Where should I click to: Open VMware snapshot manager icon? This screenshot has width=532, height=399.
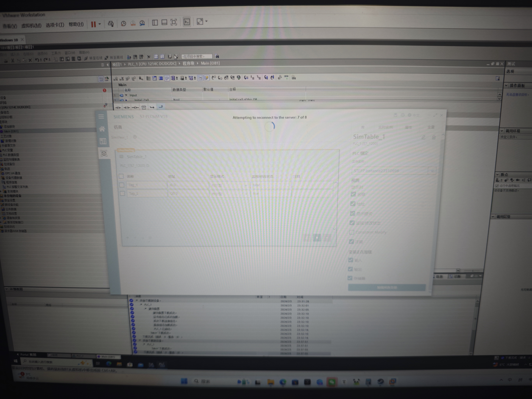pyautogui.click(x=142, y=23)
